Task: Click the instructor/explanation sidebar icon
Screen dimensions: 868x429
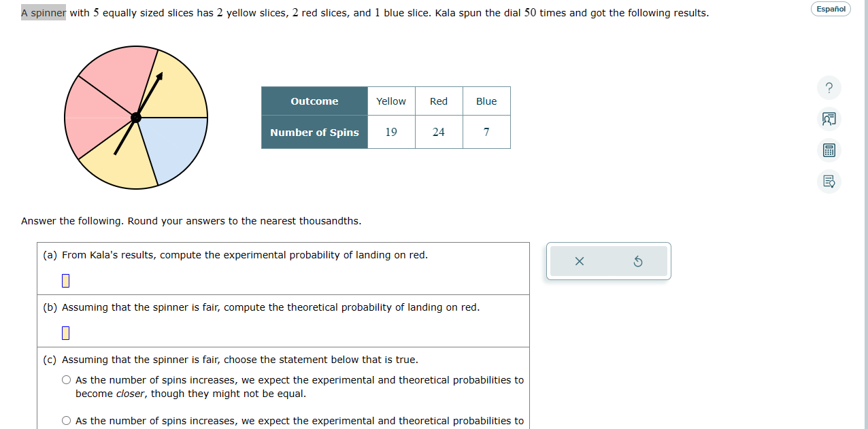Action: tap(829, 118)
